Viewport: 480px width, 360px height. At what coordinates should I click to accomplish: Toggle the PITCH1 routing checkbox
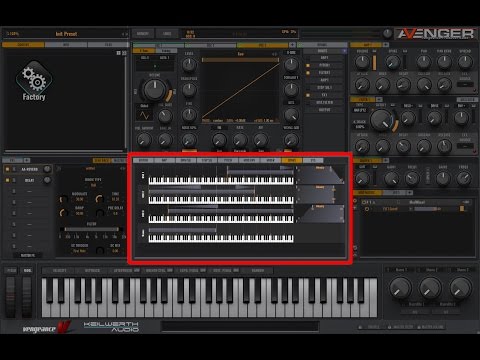pyautogui.click(x=308, y=65)
